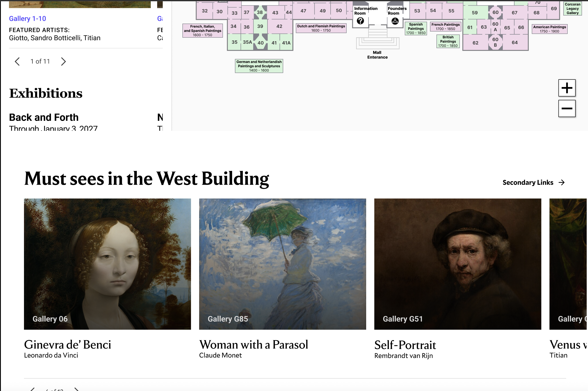
Task: Click the Self-Portrait title
Action: point(405,345)
